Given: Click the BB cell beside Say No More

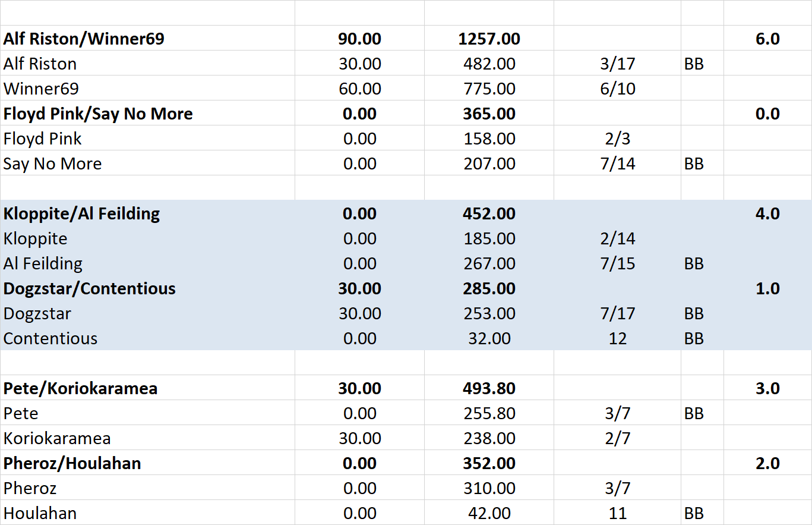Looking at the screenshot, I should pos(703,163).
